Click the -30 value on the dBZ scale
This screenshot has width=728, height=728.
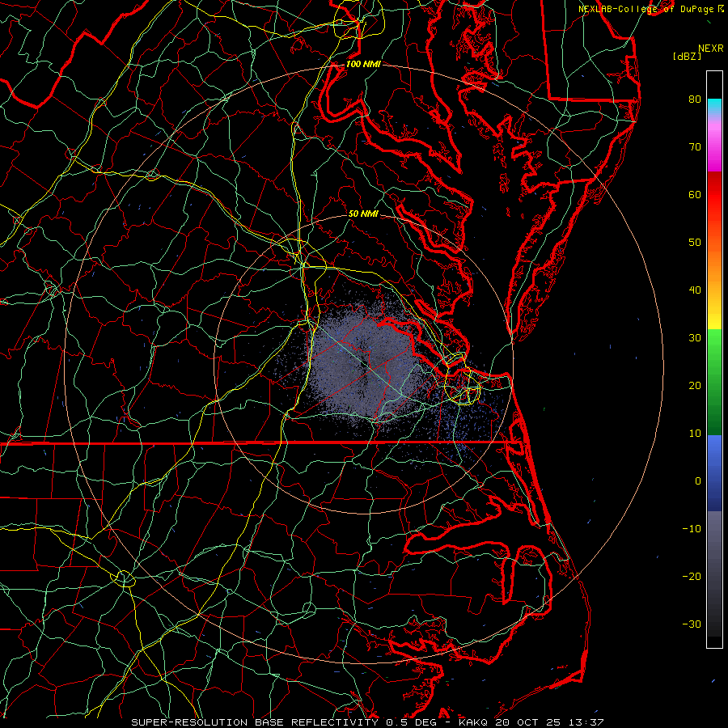click(692, 624)
